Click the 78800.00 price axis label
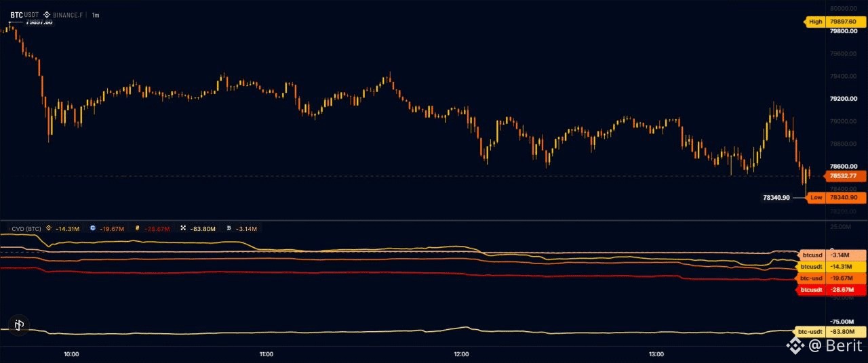 (x=843, y=144)
